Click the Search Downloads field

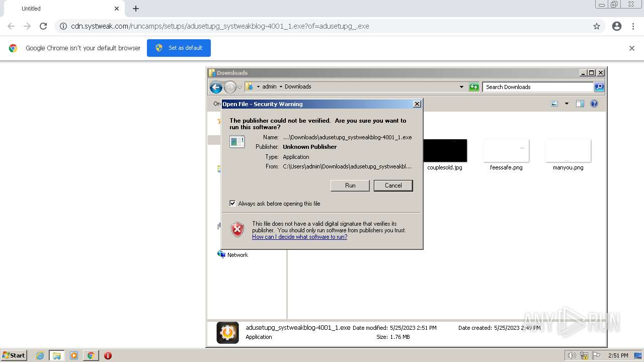pos(538,87)
